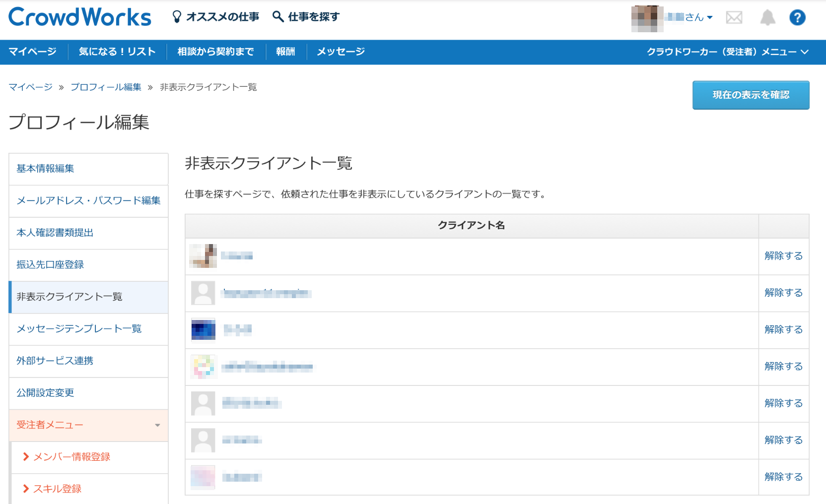Click the blue help question mark icon

tap(797, 18)
